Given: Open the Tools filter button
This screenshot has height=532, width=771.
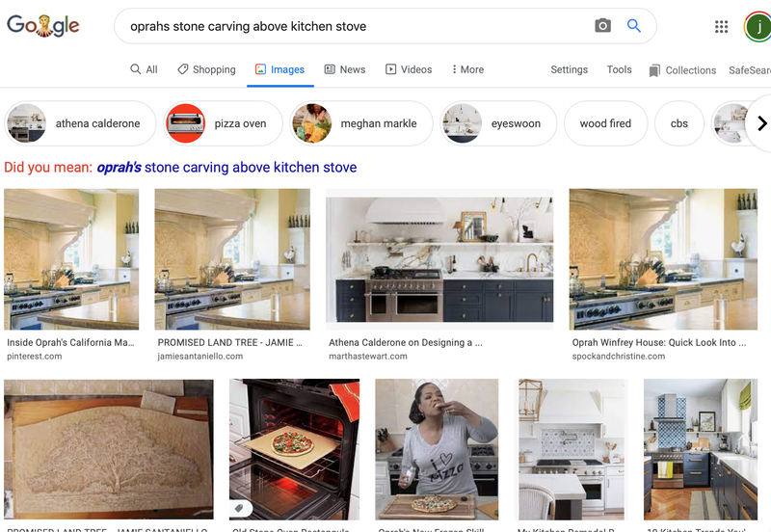Looking at the screenshot, I should (x=619, y=69).
